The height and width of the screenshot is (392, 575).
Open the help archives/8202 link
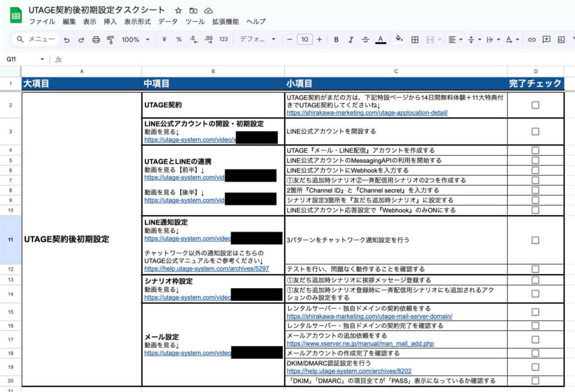click(349, 371)
